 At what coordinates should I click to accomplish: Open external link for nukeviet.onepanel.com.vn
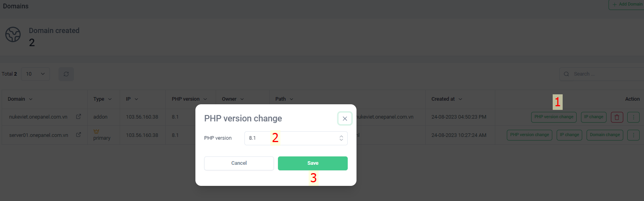coord(79,117)
